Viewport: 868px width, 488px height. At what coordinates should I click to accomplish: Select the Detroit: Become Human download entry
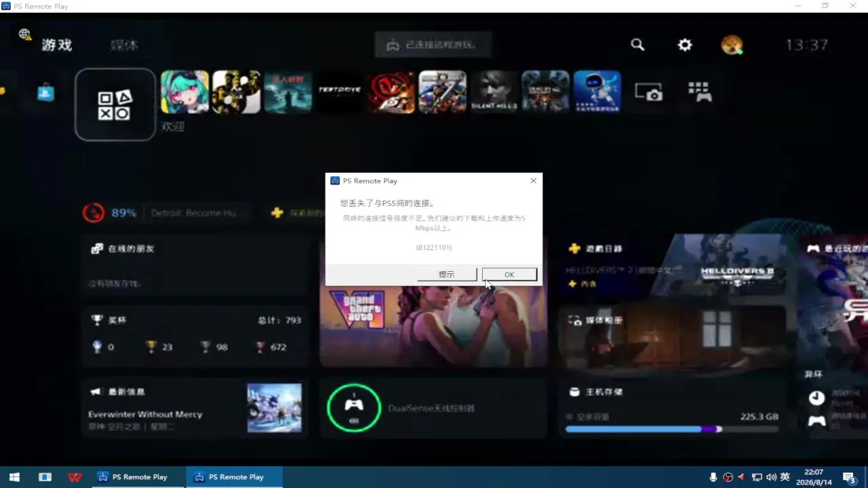tap(195, 213)
